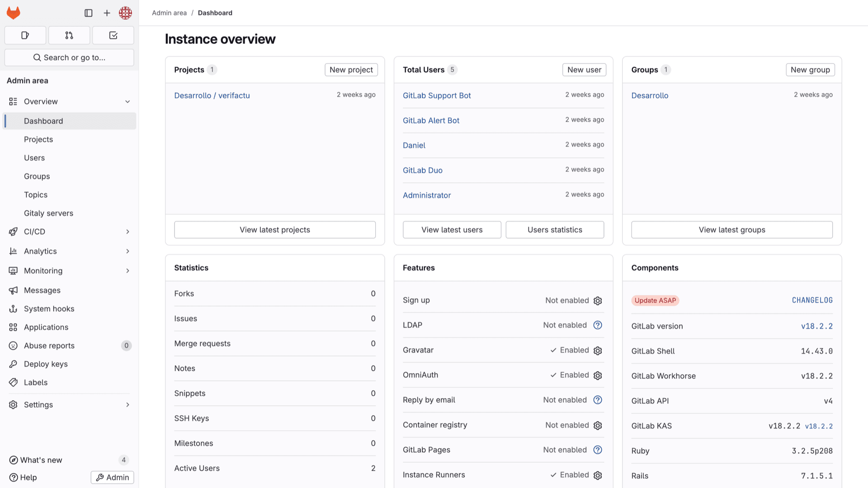This screenshot has height=488, width=868.
Task: Open Reply by email help icon
Action: pyautogui.click(x=598, y=400)
